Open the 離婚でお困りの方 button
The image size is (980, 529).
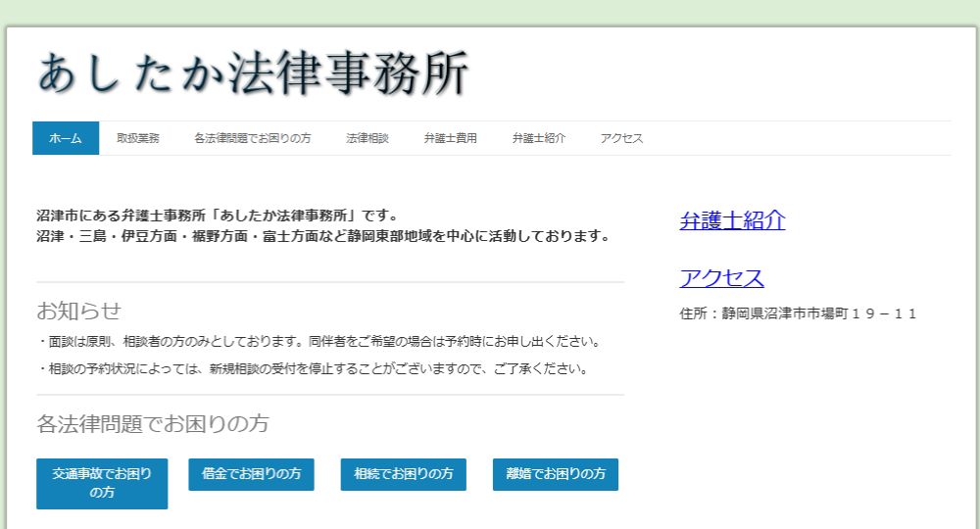click(555, 474)
